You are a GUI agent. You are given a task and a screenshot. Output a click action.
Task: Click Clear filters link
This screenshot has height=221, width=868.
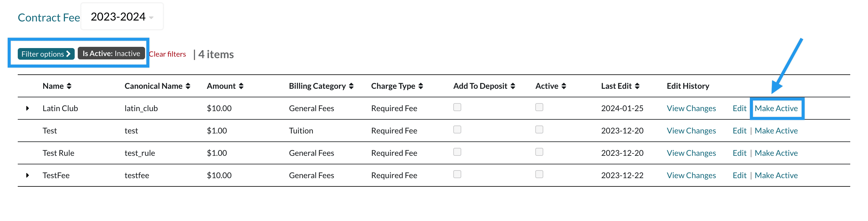[167, 54]
